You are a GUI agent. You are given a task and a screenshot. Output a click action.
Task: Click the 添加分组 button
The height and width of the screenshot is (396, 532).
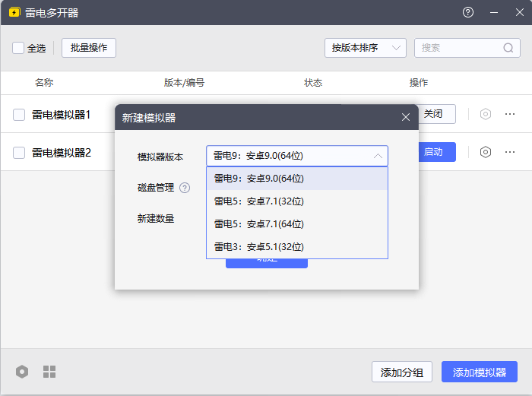tap(402, 372)
